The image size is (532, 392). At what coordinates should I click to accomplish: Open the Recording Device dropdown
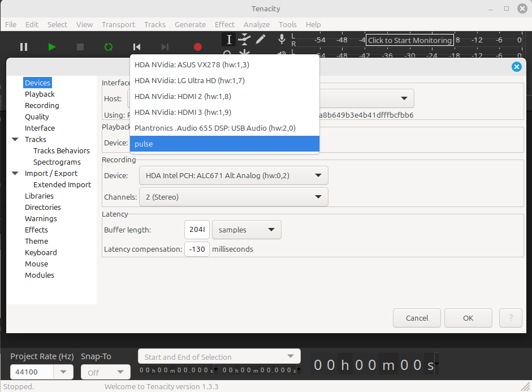pyautogui.click(x=233, y=175)
